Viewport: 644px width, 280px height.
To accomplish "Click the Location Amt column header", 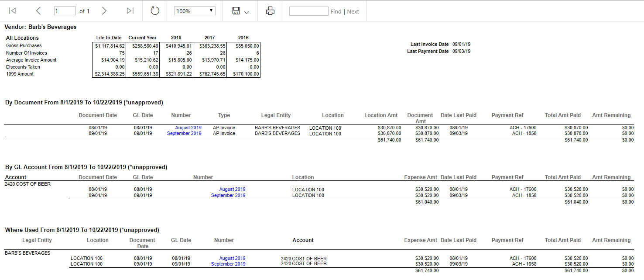I will (381, 115).
